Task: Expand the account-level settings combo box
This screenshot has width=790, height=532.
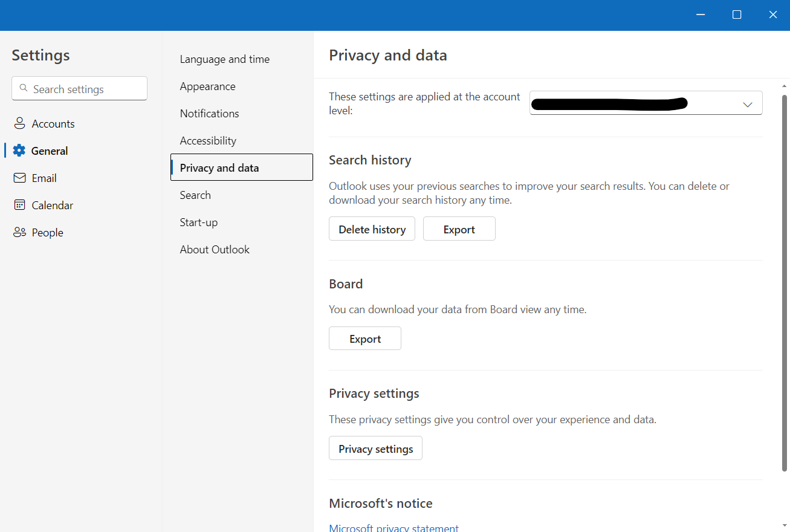Action: pyautogui.click(x=646, y=103)
